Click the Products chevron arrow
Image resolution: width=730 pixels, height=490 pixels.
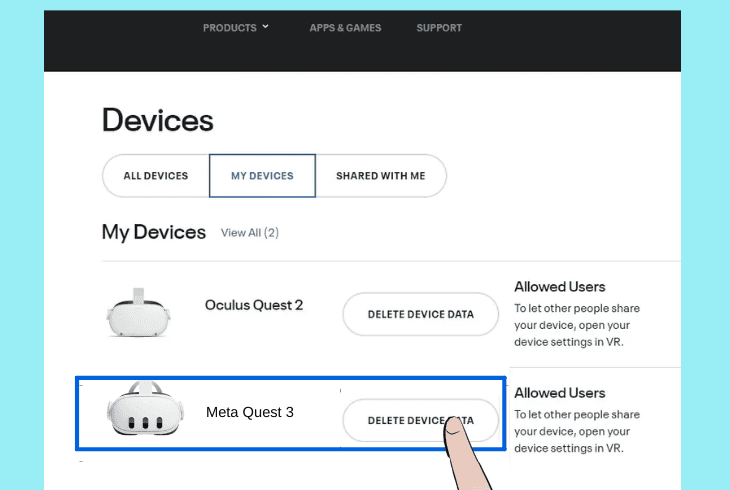click(x=265, y=27)
